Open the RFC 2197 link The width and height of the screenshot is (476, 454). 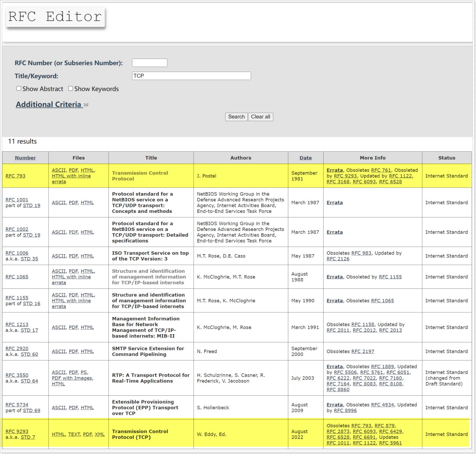363,351
